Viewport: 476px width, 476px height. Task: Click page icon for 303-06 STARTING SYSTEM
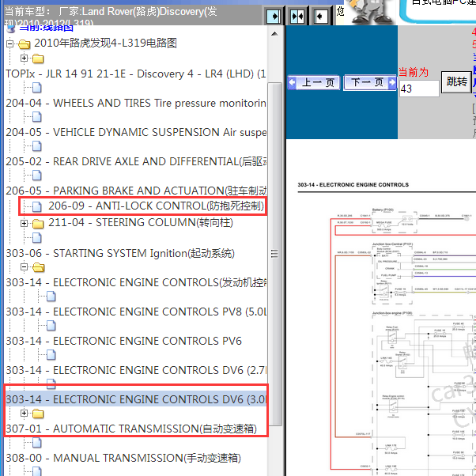point(36,238)
